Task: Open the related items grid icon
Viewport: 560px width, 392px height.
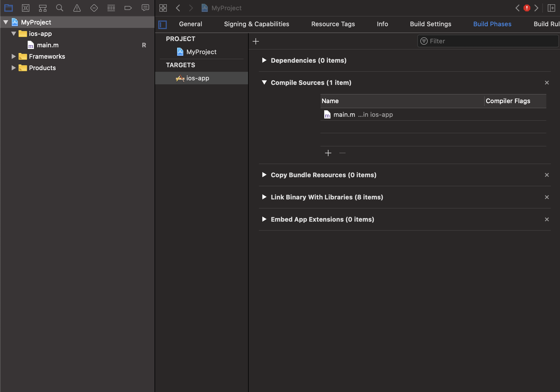Action: pos(163,8)
